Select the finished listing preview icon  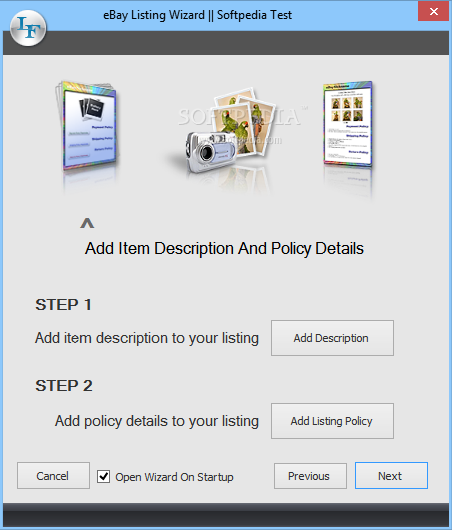tap(348, 124)
